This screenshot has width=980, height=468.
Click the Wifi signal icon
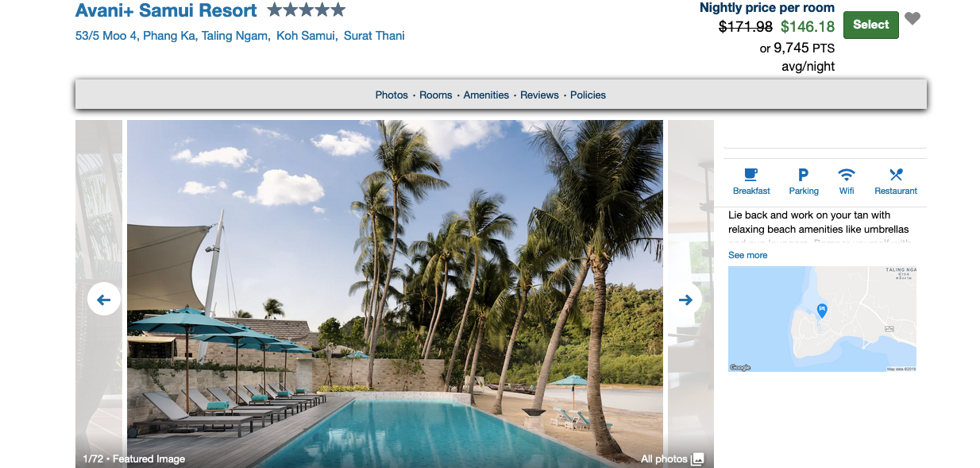click(847, 175)
